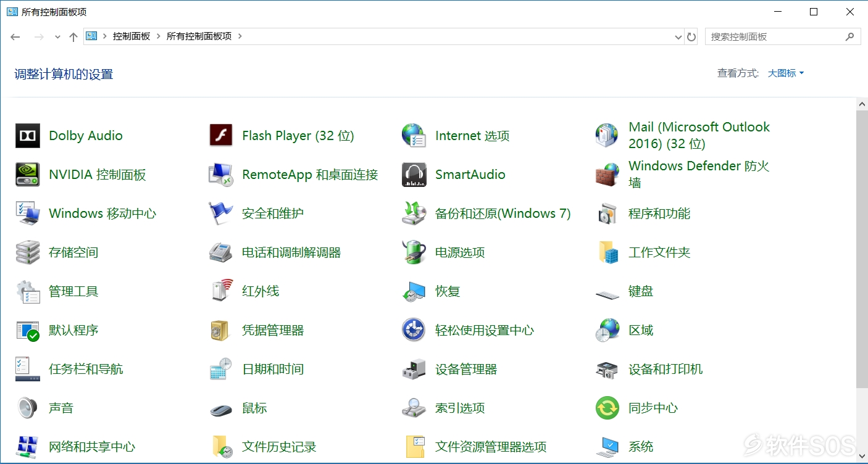868x464 pixels.
Task: Click the vertical scrollbar thumb
Action: tap(862, 249)
